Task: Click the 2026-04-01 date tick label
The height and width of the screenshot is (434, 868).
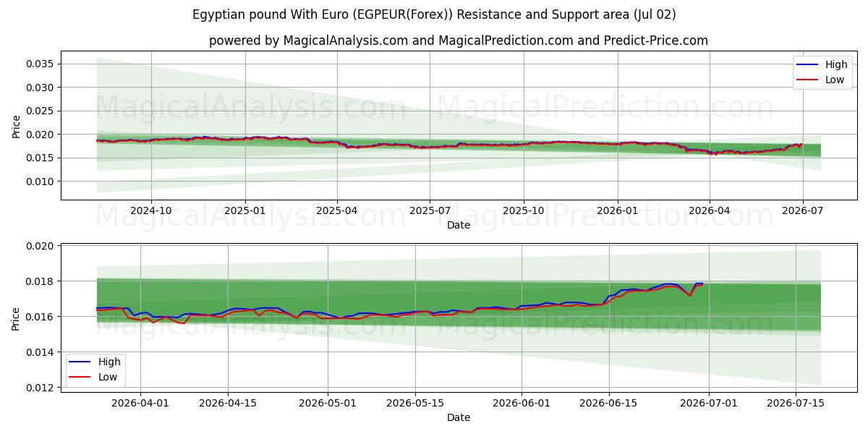Action: 140,403
